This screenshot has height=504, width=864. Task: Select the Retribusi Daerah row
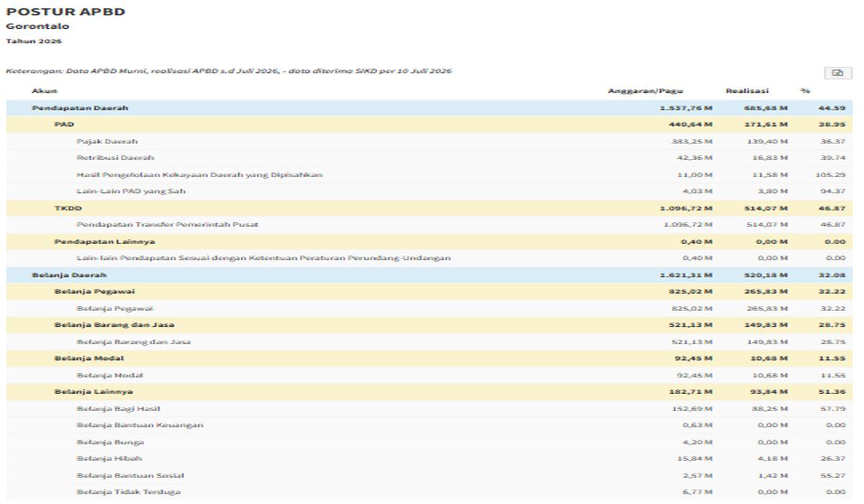[x=429, y=158]
